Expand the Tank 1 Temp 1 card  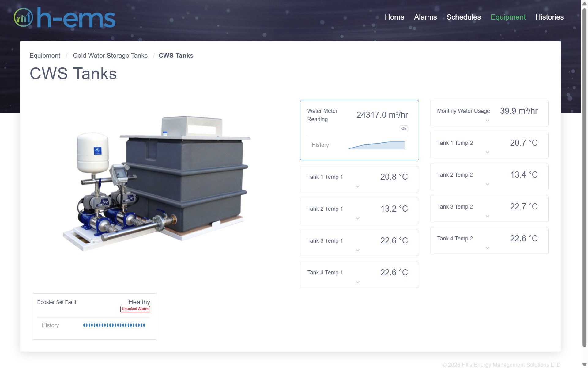point(357,186)
